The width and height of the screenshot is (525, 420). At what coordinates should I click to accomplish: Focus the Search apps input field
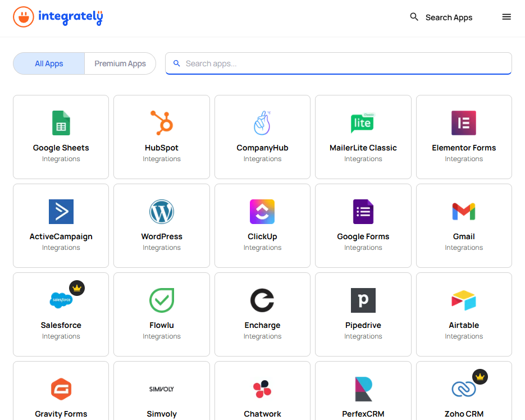pyautogui.click(x=338, y=63)
